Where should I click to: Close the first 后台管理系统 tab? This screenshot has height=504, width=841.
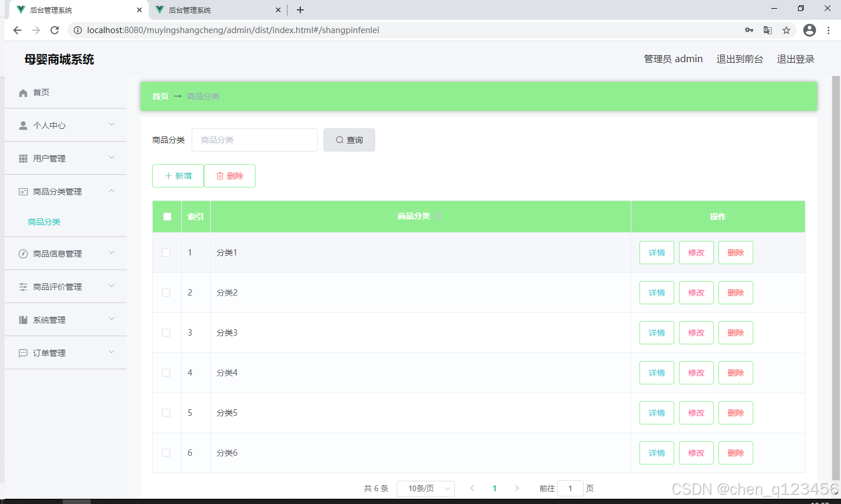click(x=139, y=10)
